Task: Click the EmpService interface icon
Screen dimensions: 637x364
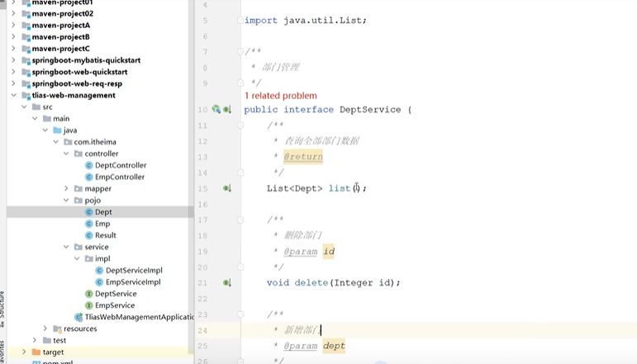Action: coord(89,305)
